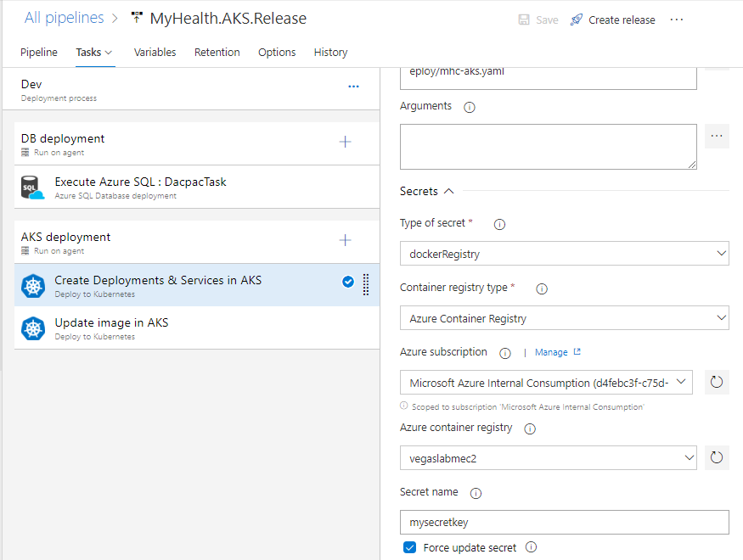Screen dimensions: 743x560
Task: Click the breadcrumb chevron after All pipelines
Action: [x=115, y=19]
